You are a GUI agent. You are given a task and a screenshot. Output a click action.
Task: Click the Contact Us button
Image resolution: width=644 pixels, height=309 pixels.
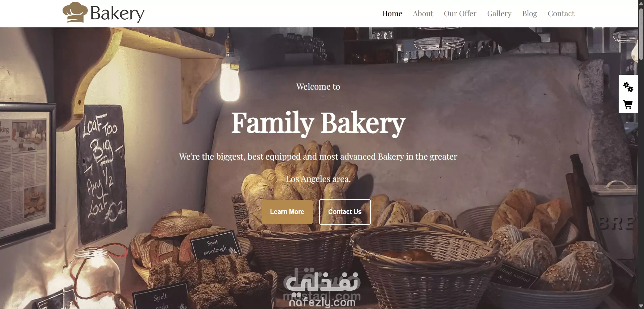point(345,212)
